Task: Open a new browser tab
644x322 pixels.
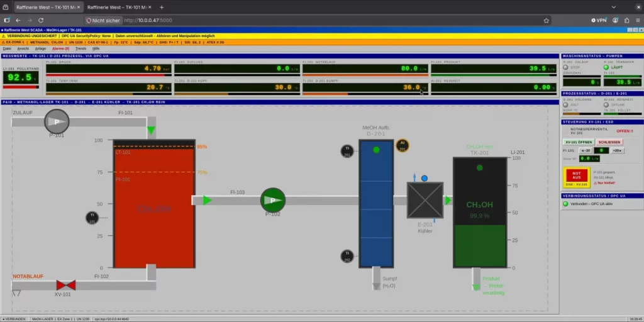Action: click(x=162, y=7)
